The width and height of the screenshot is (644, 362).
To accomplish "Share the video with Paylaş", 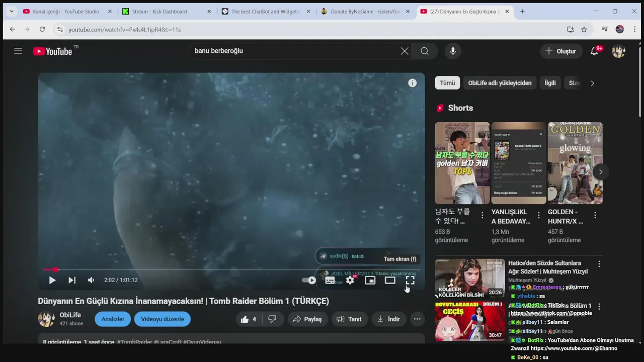I will pos(307,319).
